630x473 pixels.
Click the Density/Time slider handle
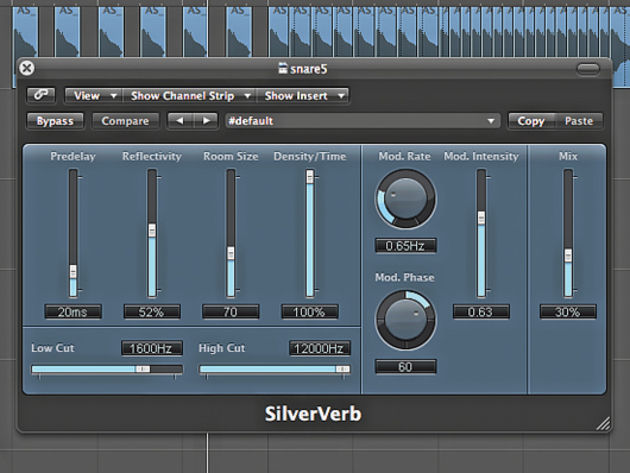[x=310, y=177]
